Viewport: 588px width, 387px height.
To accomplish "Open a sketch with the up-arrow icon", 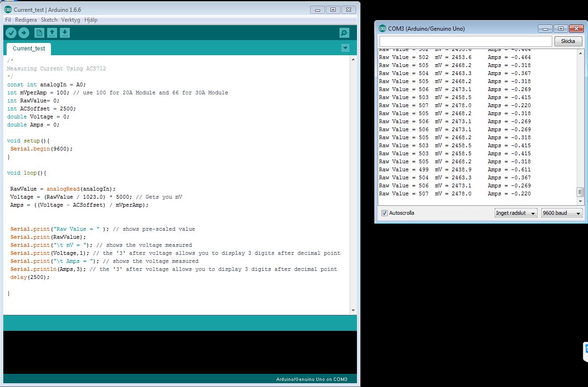I will click(52, 33).
